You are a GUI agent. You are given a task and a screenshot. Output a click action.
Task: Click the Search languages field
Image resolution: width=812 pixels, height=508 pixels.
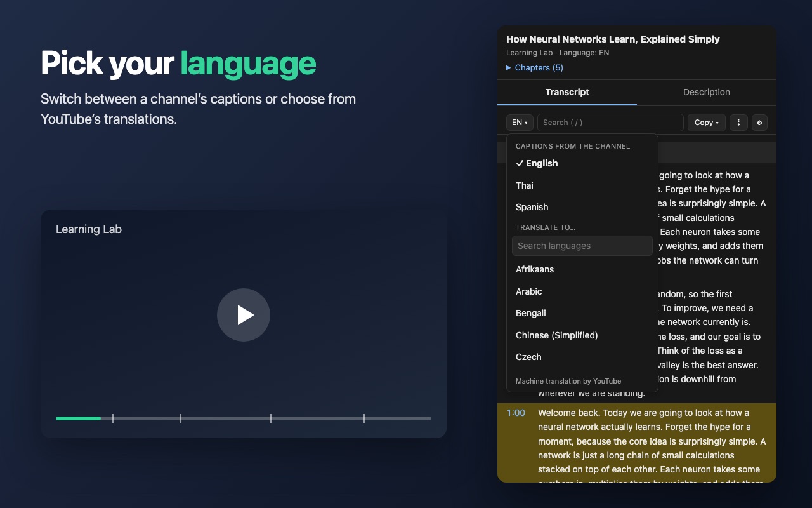click(x=582, y=246)
